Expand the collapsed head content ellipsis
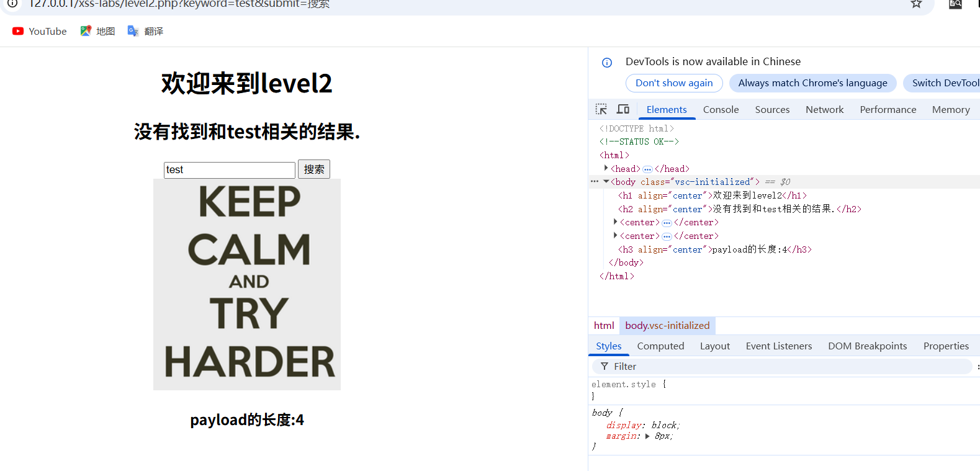This screenshot has height=471, width=980. (647, 169)
